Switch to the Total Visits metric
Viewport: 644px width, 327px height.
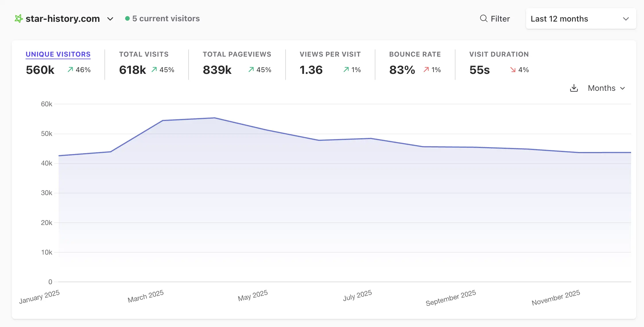pyautogui.click(x=144, y=54)
